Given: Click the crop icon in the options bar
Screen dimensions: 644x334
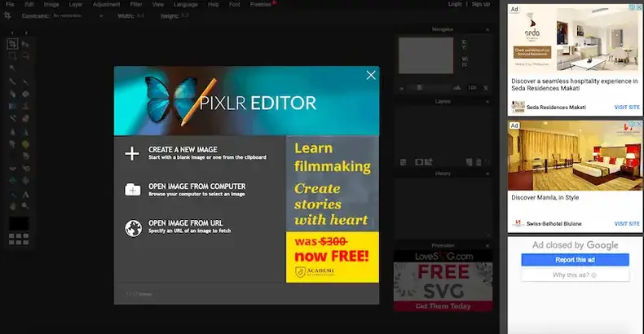Looking at the screenshot, I should pos(7,15).
